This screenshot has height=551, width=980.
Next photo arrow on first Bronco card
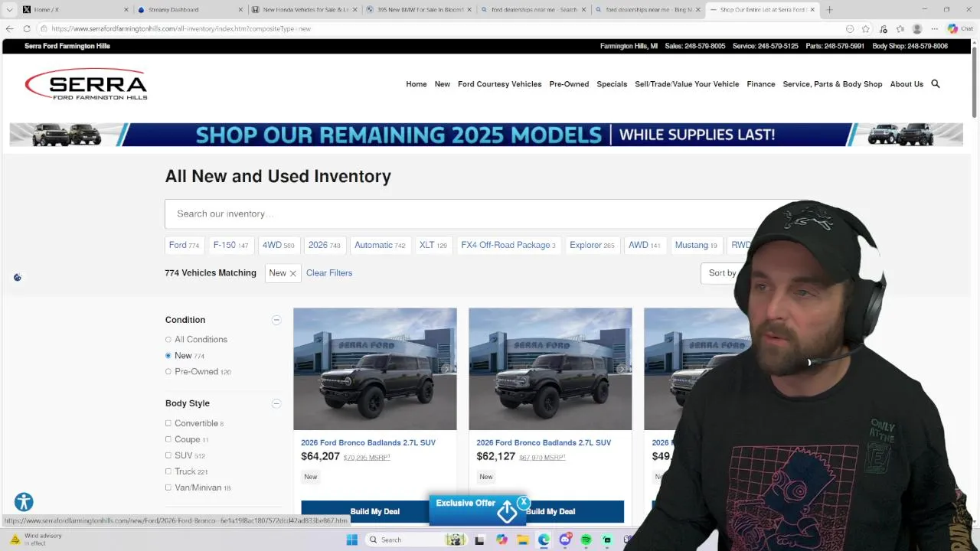446,369
